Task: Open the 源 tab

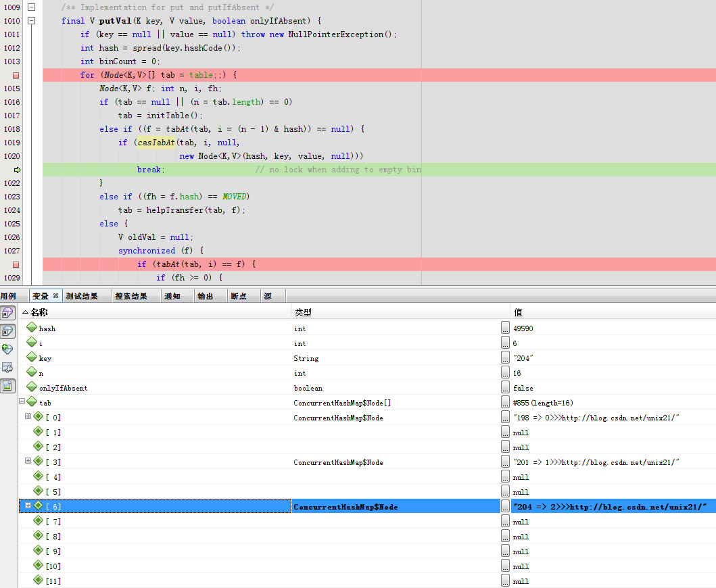Action: pos(268,296)
